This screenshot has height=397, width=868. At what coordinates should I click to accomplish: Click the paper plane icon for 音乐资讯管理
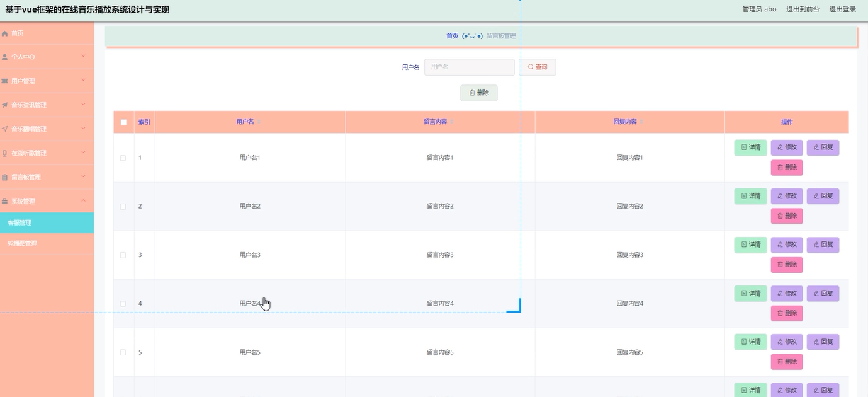tap(5, 105)
